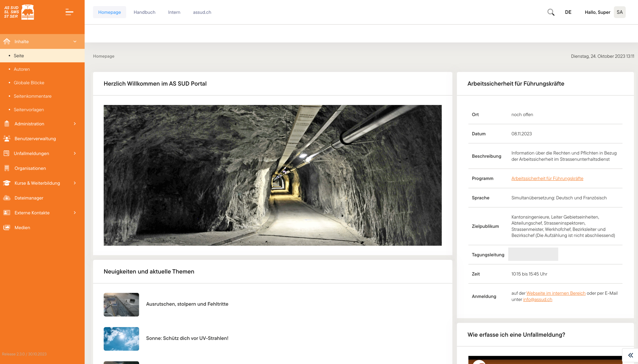Select Globale Blöcke in the sidebar

tap(29, 83)
